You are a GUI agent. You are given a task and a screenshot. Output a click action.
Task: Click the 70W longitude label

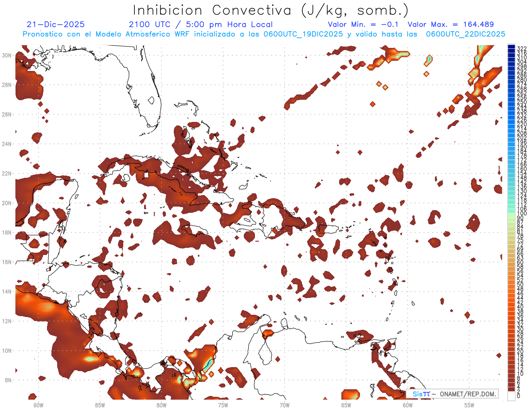pyautogui.click(x=285, y=405)
